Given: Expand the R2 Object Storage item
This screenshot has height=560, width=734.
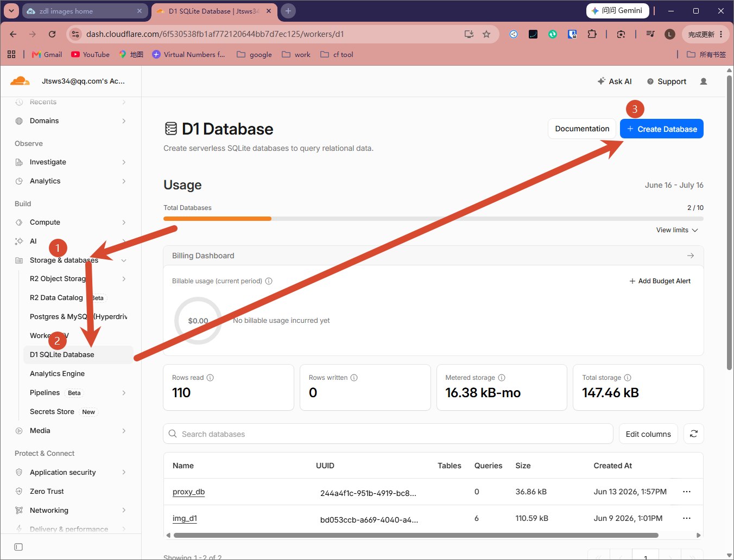Looking at the screenshot, I should click(x=124, y=279).
